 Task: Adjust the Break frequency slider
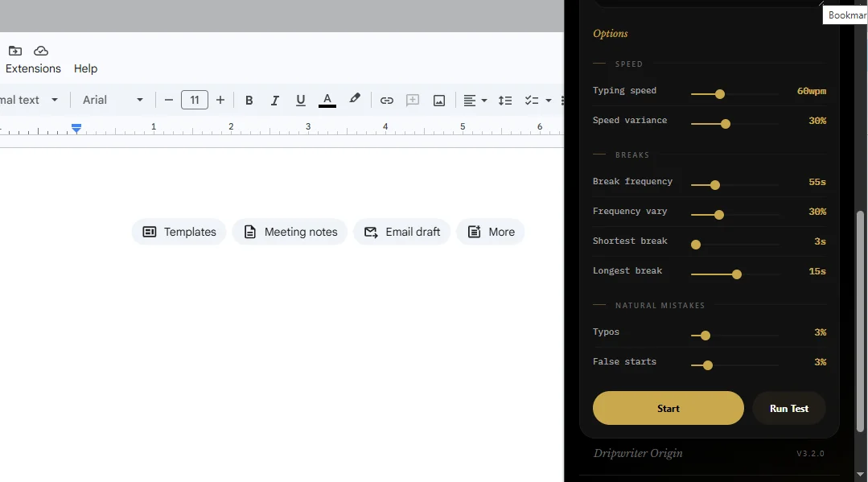734,185
